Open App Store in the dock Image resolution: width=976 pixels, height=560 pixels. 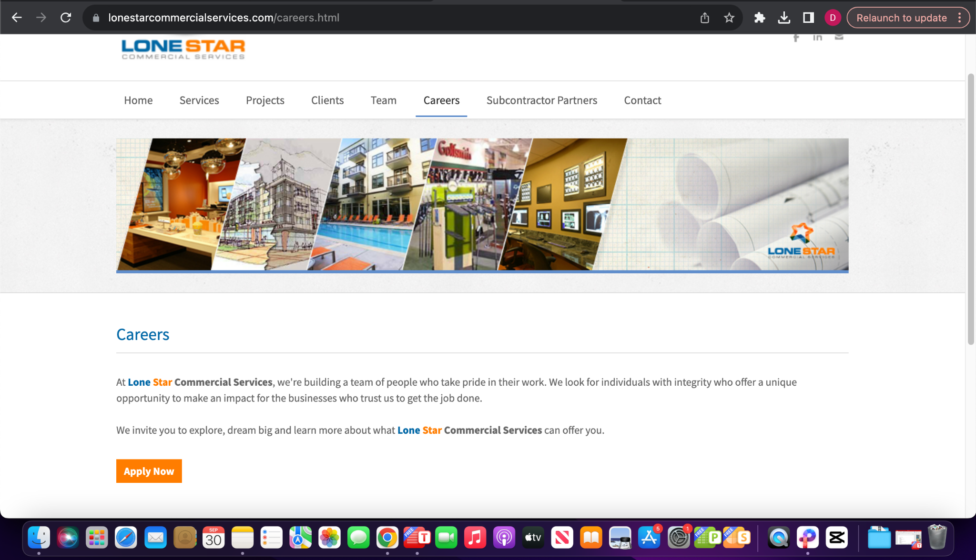649,538
